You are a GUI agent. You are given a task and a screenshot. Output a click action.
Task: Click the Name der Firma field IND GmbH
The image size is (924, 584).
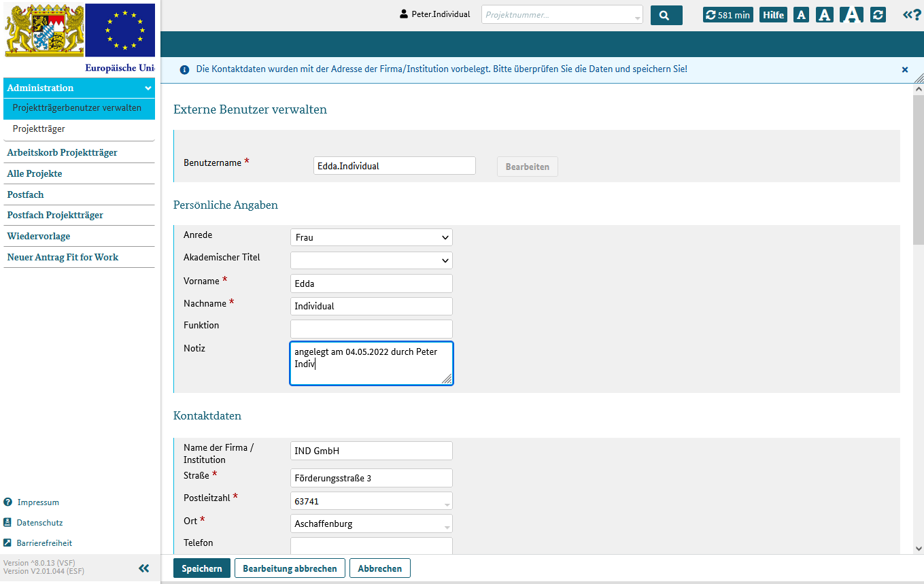coord(371,451)
